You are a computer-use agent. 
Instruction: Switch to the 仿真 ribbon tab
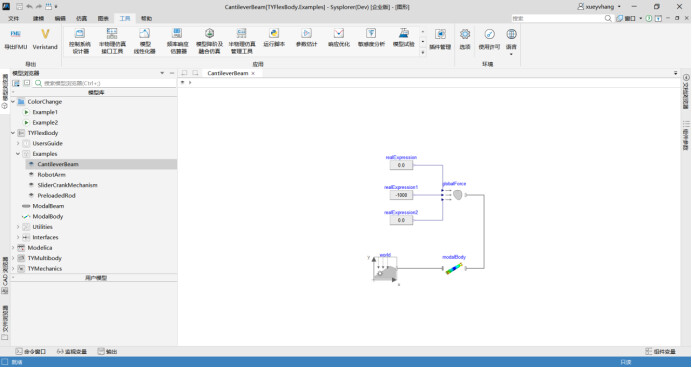click(82, 19)
